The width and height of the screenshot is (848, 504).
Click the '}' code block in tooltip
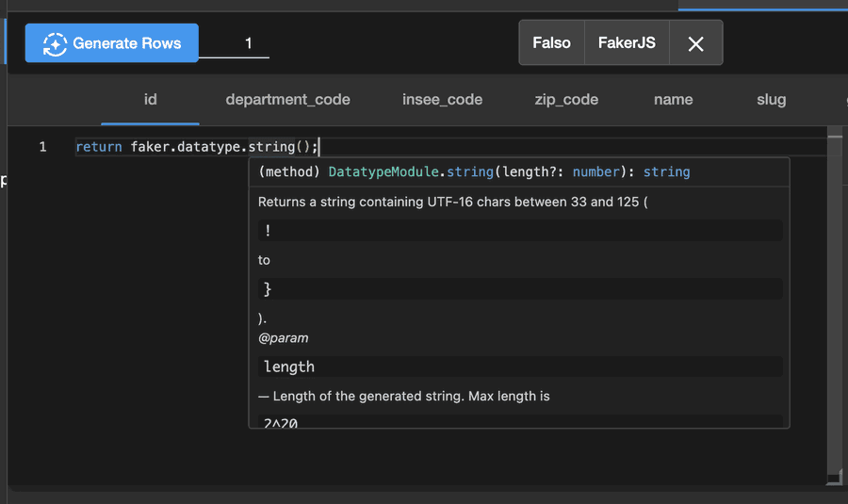pos(520,289)
